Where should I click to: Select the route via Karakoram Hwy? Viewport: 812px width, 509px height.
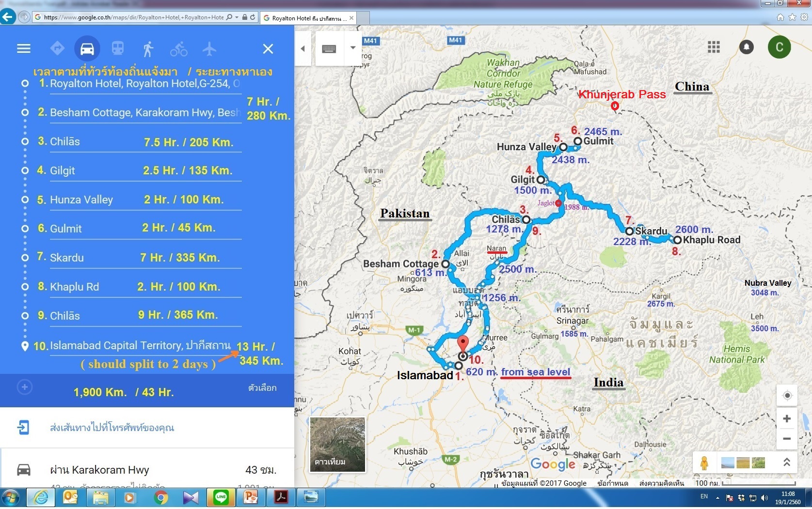coord(147,470)
